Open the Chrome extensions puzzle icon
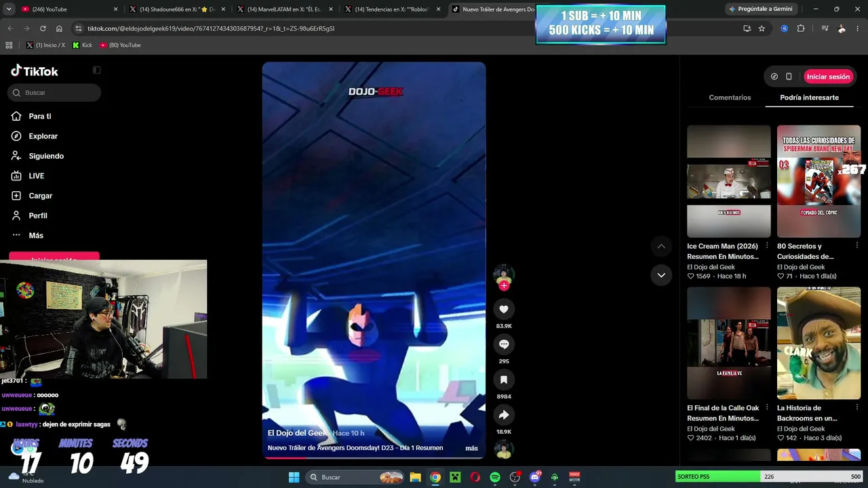The width and height of the screenshot is (868, 488). point(801,28)
